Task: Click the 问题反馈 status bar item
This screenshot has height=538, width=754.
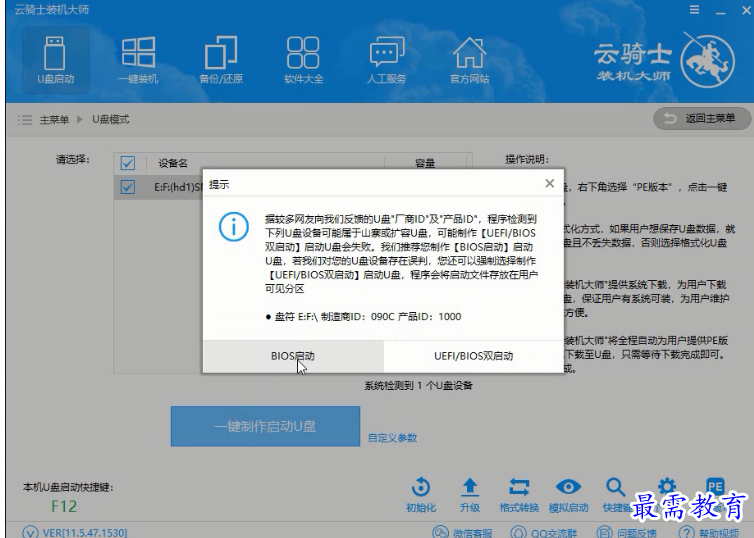Action: click(626, 533)
